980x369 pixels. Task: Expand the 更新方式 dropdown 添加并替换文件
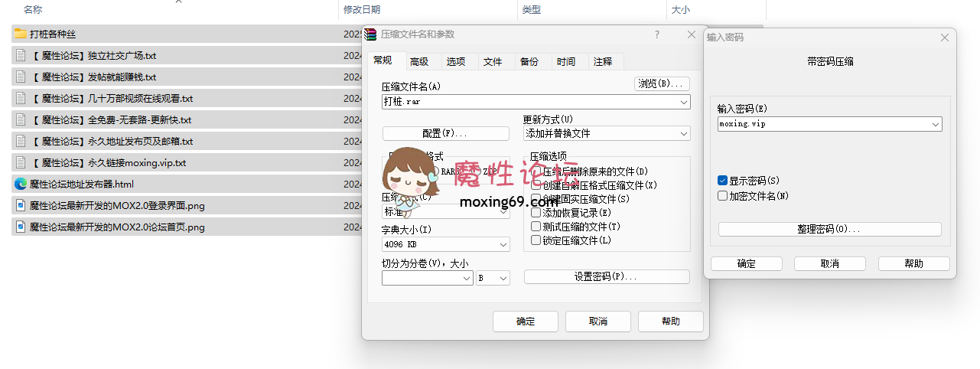click(x=683, y=133)
